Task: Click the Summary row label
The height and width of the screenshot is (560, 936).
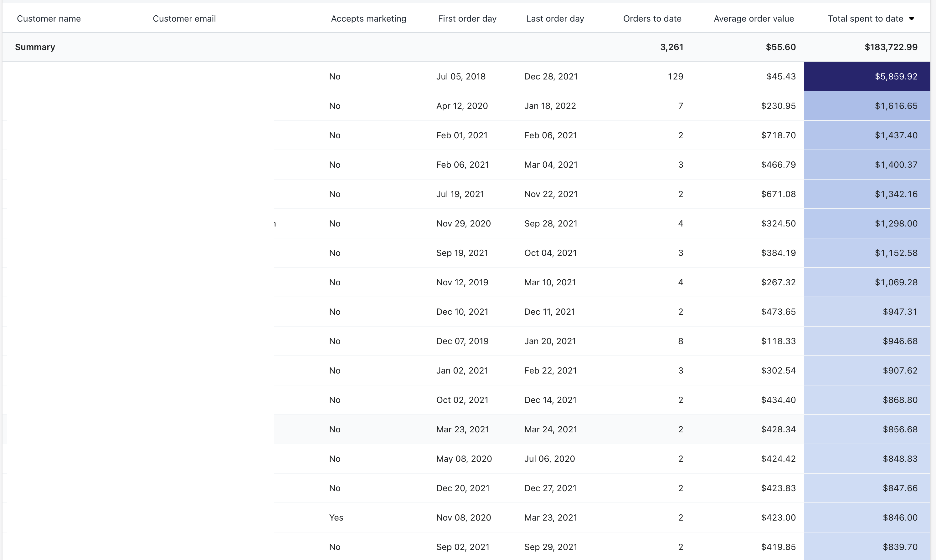Action: pyautogui.click(x=35, y=47)
